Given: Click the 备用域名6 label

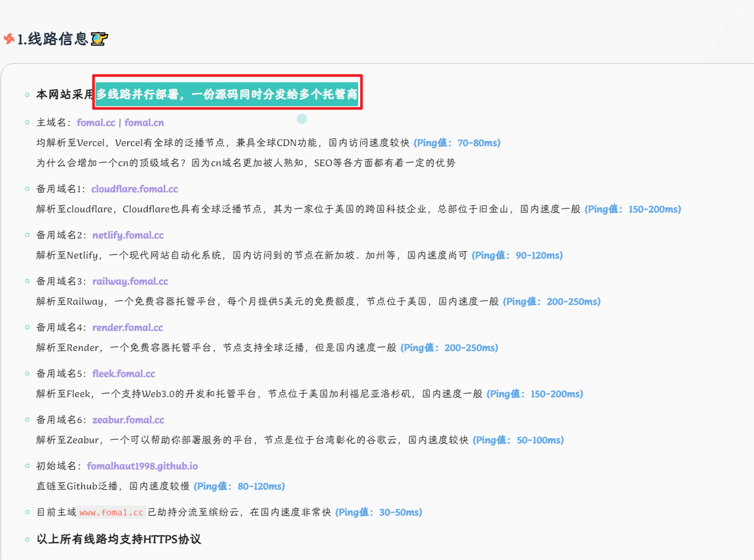Looking at the screenshot, I should 61,420.
